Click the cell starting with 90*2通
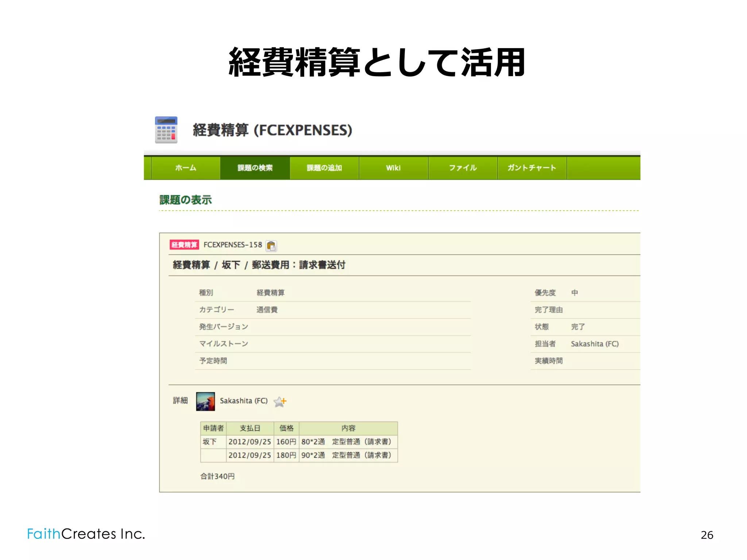The image size is (747, 560). tap(348, 455)
